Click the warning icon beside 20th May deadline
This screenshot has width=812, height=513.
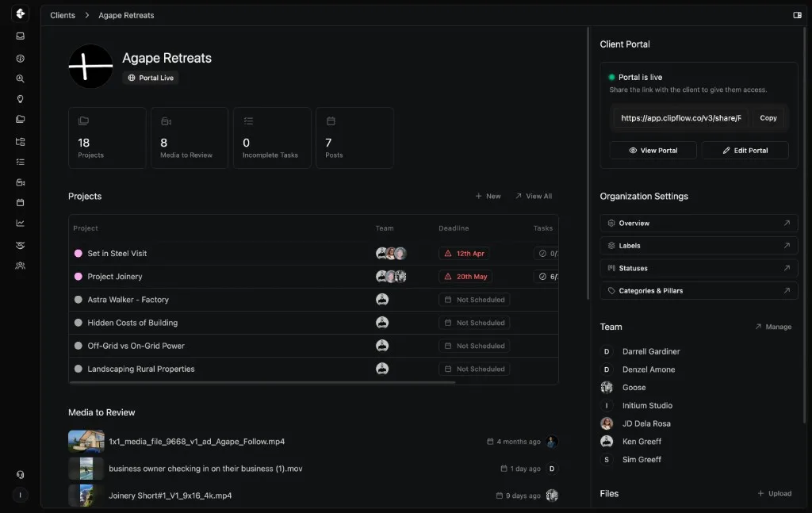pyautogui.click(x=448, y=277)
